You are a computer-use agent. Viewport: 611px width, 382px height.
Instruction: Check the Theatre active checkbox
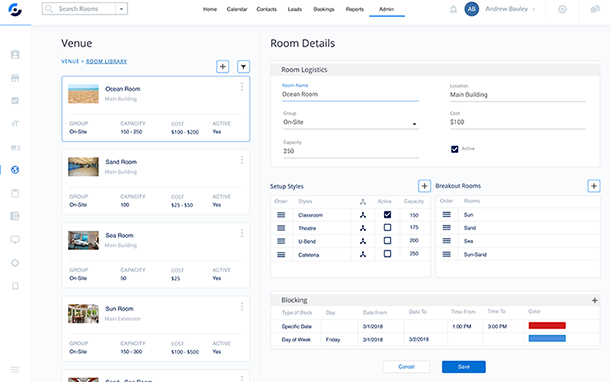coord(387,227)
